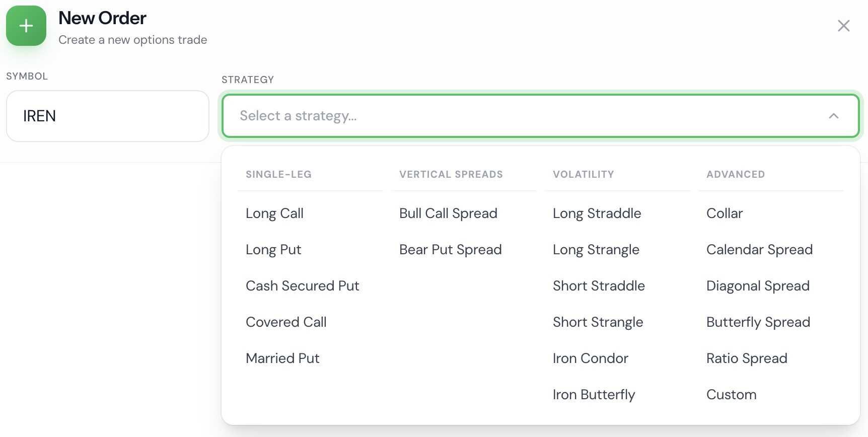The image size is (868, 437).
Task: Choose Butterfly Spread
Action: click(x=758, y=322)
